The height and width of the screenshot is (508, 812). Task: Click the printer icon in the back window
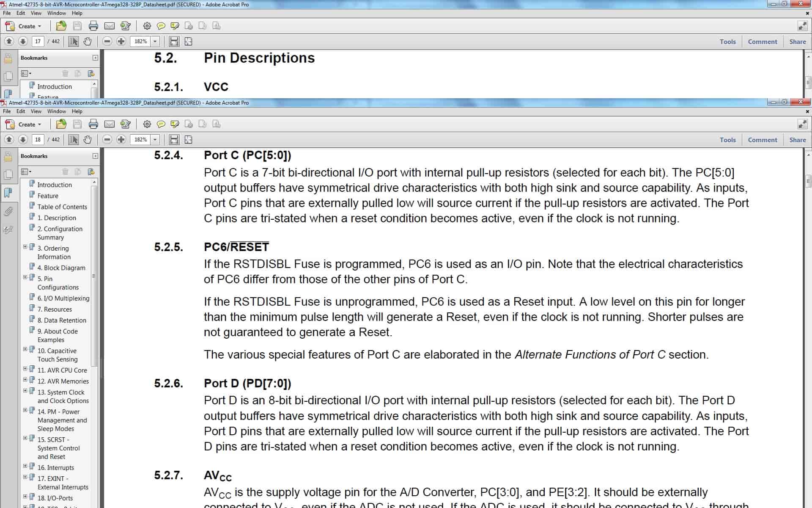93,26
